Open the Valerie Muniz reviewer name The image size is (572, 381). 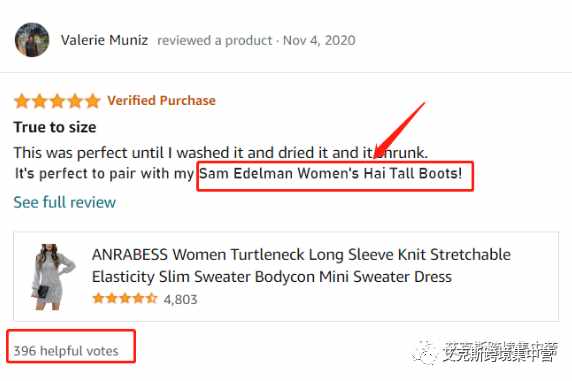point(104,40)
